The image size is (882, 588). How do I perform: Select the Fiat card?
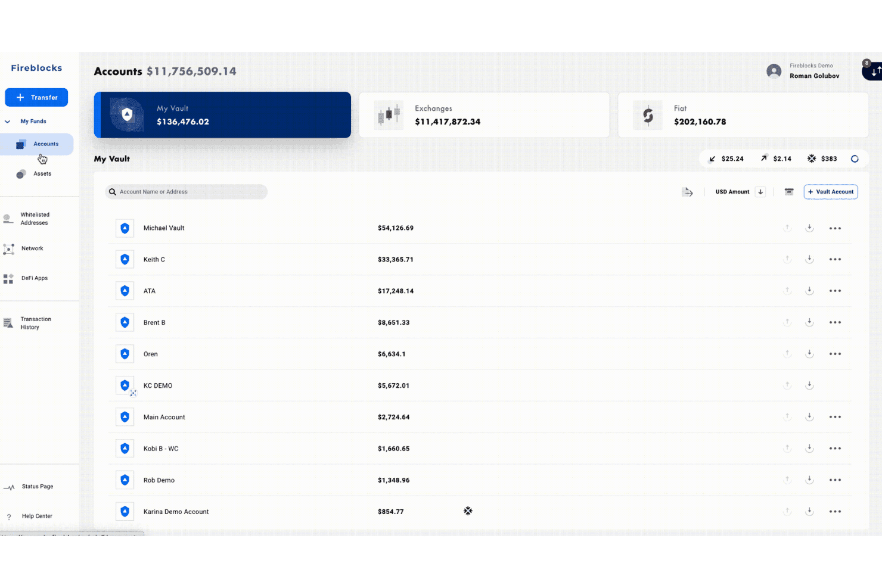[743, 115]
